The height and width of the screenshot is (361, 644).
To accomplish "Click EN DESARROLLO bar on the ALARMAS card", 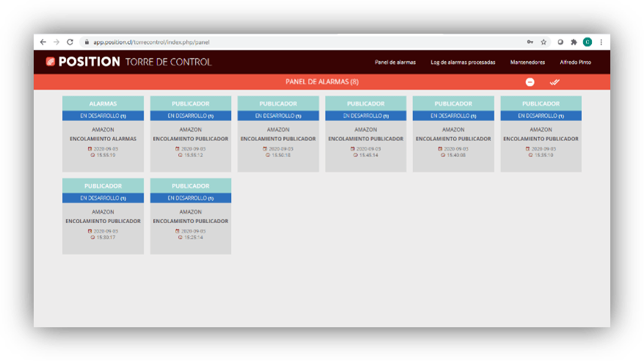I will point(103,115).
